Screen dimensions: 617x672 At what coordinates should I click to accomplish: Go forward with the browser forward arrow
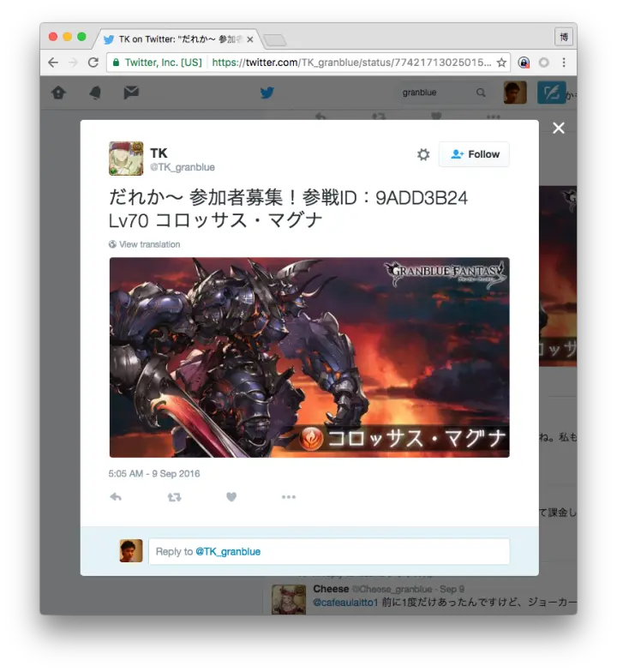coord(74,63)
